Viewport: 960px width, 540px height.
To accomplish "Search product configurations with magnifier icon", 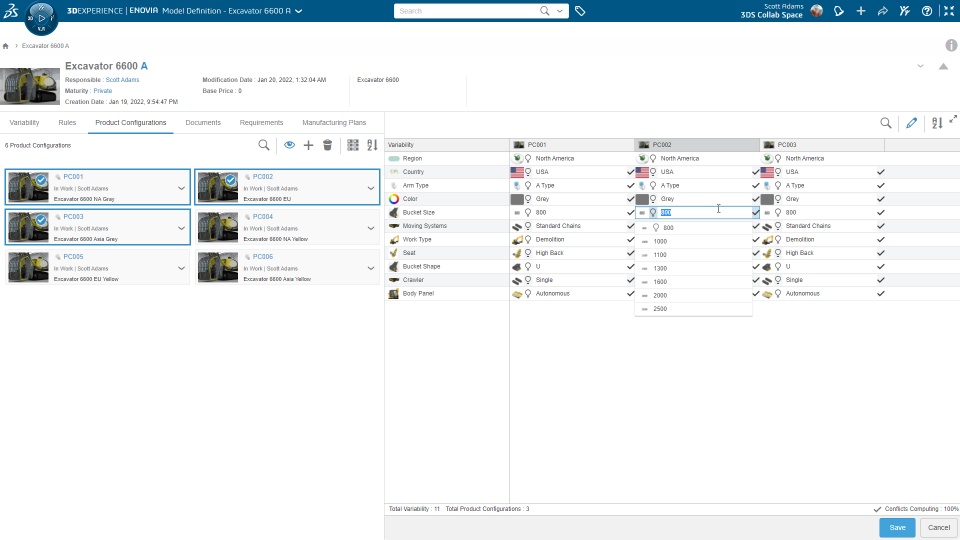I will click(x=264, y=145).
